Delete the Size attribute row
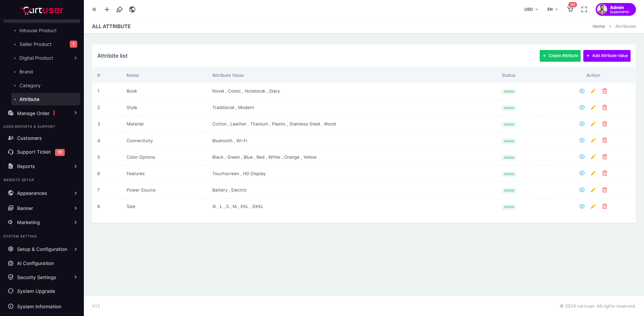Image resolution: width=644 pixels, height=316 pixels. pyautogui.click(x=604, y=207)
